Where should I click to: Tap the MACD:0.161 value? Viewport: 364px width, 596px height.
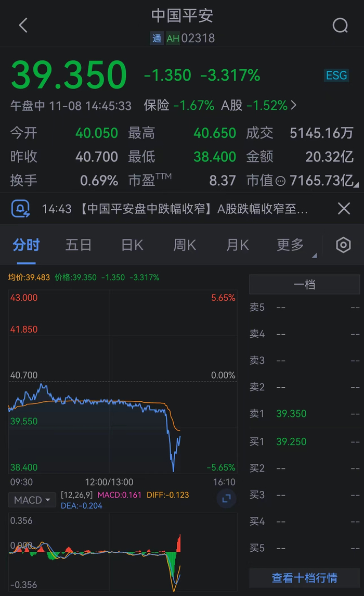119,495
